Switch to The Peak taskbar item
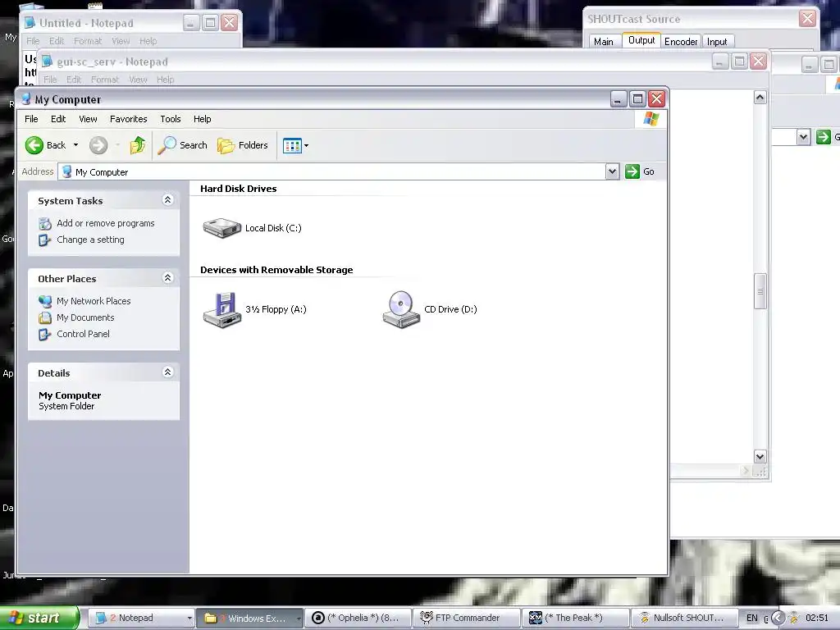This screenshot has width=840, height=630. tap(576, 618)
